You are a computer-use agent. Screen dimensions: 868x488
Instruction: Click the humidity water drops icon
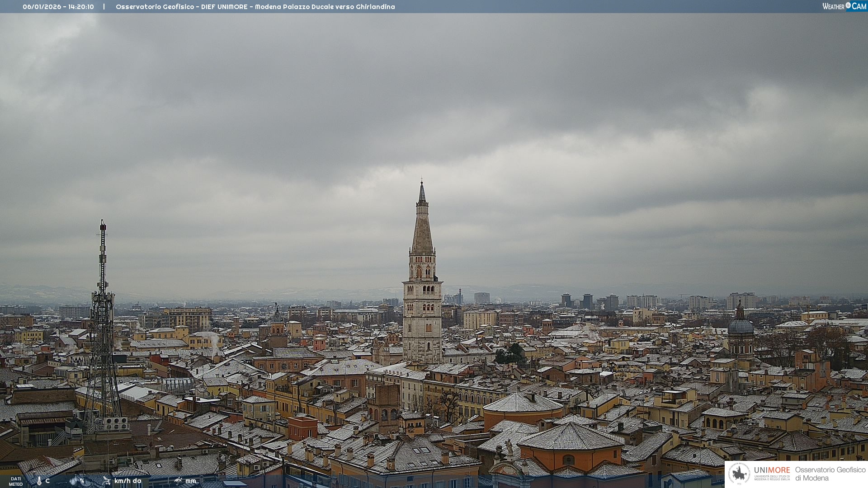click(74, 481)
